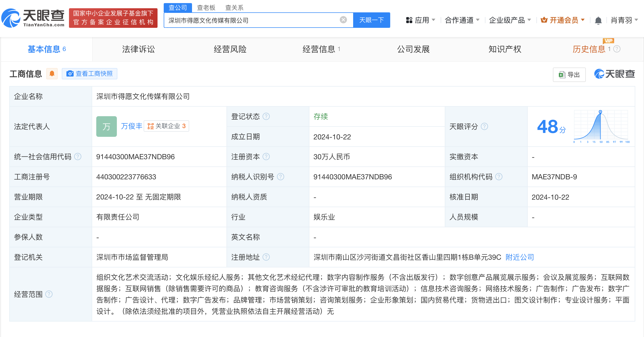Click the 存续 registration status value
This screenshot has height=337, width=644.
tap(320, 116)
